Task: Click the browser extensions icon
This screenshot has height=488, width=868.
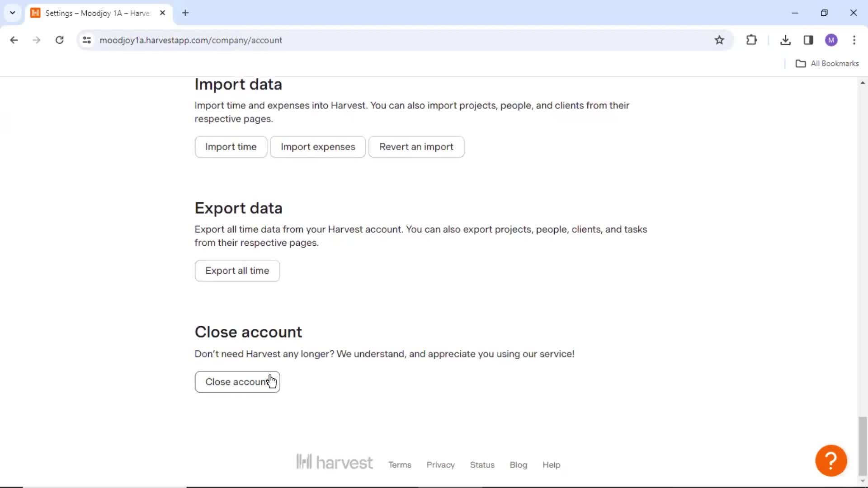Action: tap(752, 40)
